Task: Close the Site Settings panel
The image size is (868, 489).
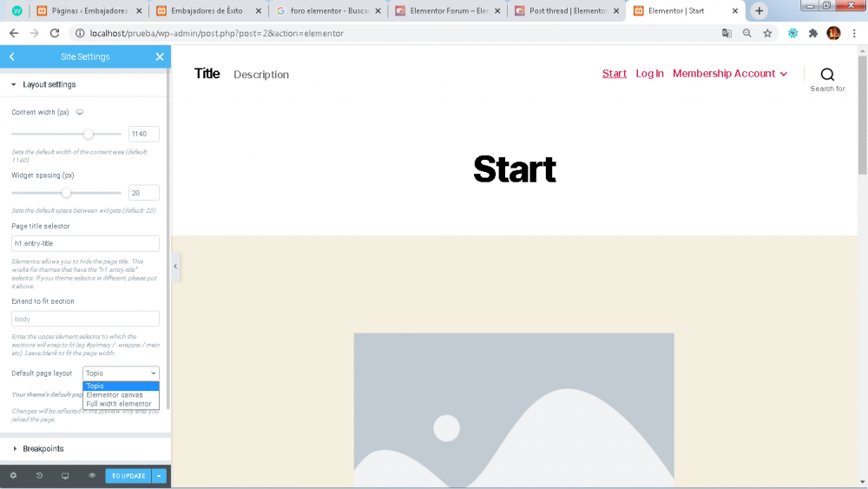Action: [x=160, y=57]
